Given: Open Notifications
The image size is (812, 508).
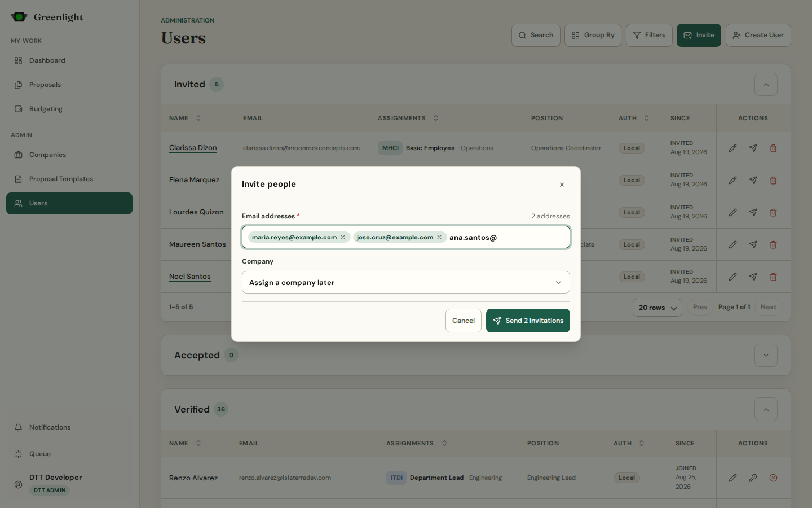Looking at the screenshot, I should point(69,427).
